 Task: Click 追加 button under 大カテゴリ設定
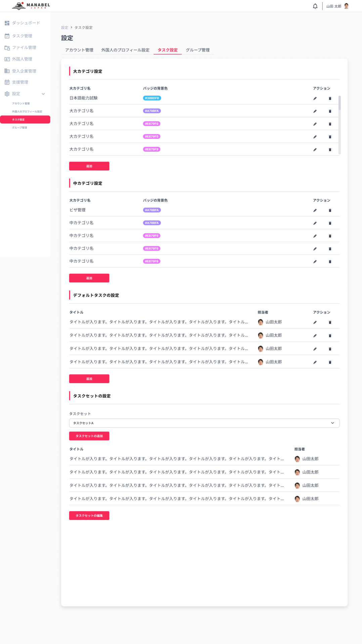pyautogui.click(x=89, y=166)
